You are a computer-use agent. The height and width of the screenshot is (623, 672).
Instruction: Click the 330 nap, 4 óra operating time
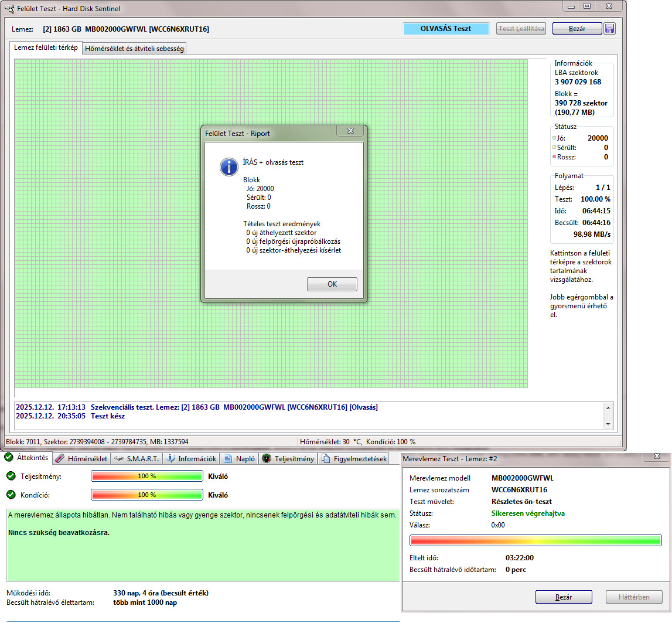[161, 593]
